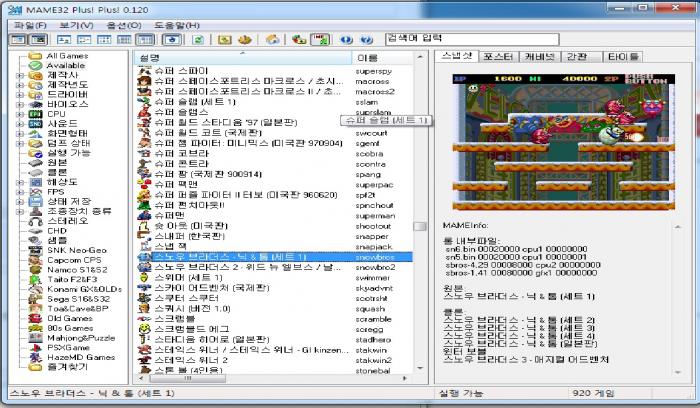Switch to list view mode
Viewport: 700px width, 408px height.
[104, 40]
